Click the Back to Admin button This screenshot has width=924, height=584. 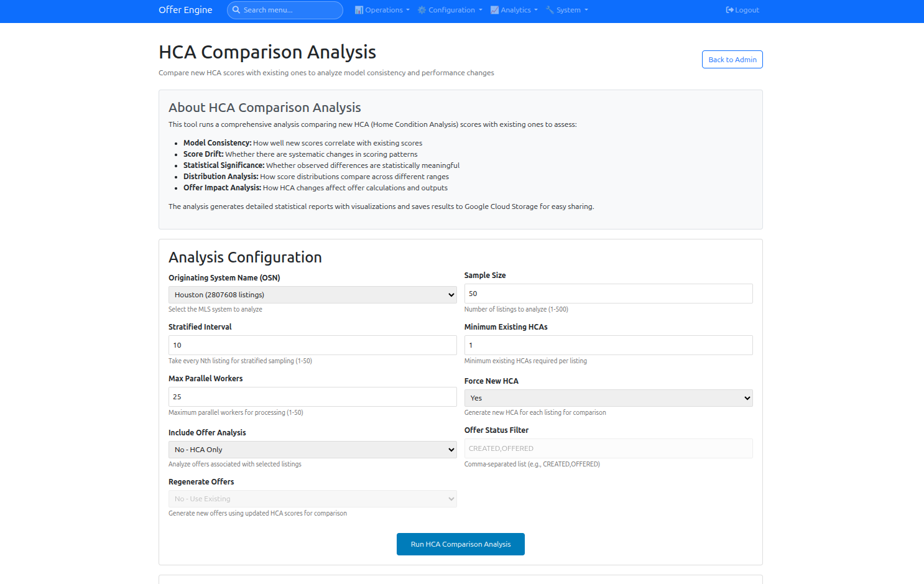732,59
